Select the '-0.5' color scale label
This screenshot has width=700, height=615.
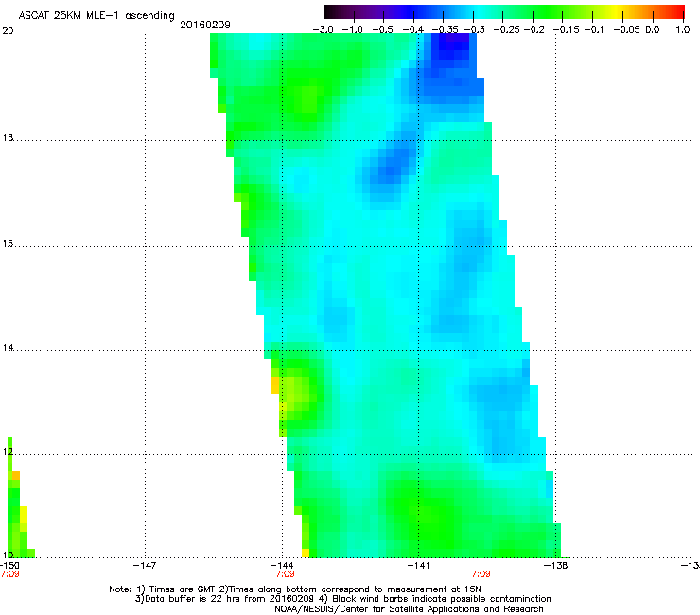pyautogui.click(x=382, y=30)
